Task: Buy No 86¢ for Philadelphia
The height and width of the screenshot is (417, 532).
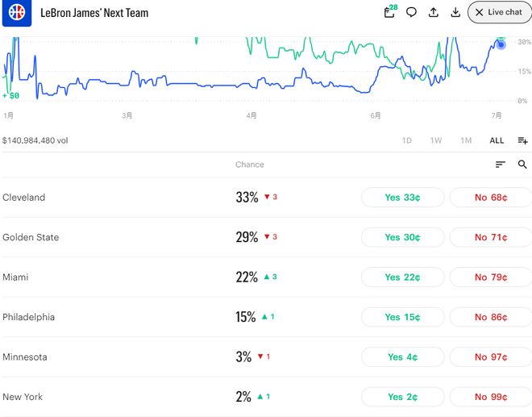Action: [491, 317]
